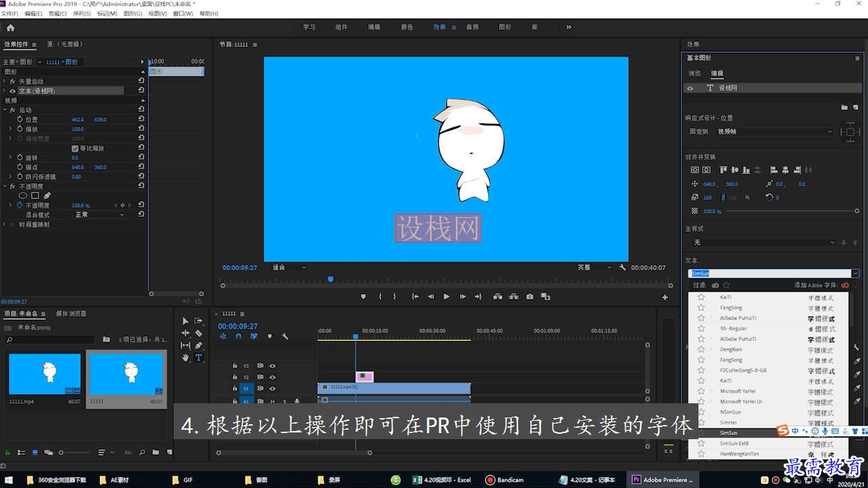This screenshot has height=488, width=868.
Task: Collapse the Motion (运动) effect group
Action: (x=5, y=110)
